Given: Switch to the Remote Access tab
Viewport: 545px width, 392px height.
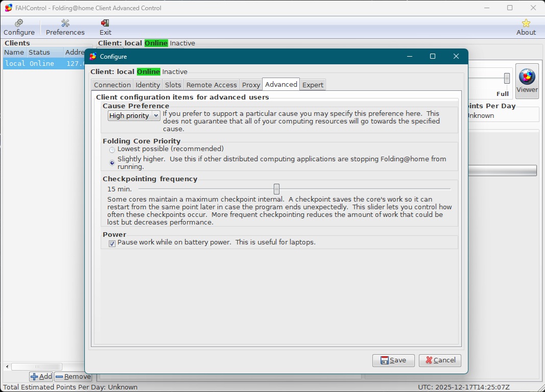Looking at the screenshot, I should click(211, 85).
